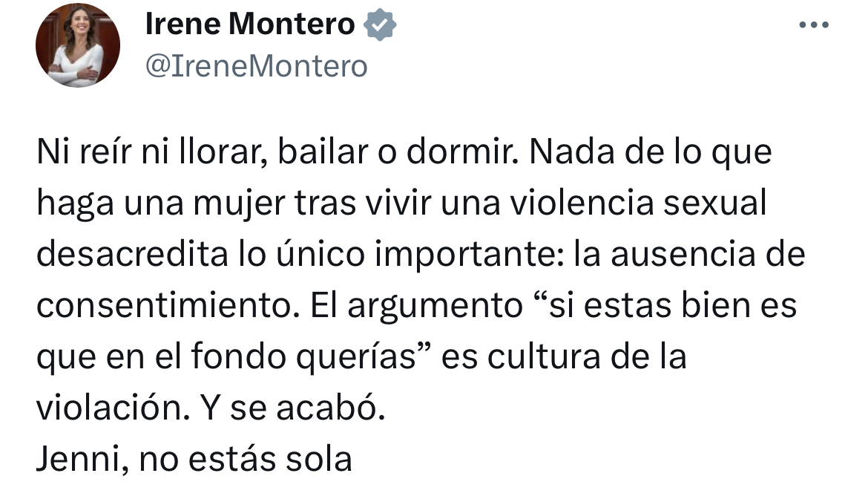This screenshot has height=502, width=868.
Task: Open the Irene Montero display name link
Action: coord(250,26)
